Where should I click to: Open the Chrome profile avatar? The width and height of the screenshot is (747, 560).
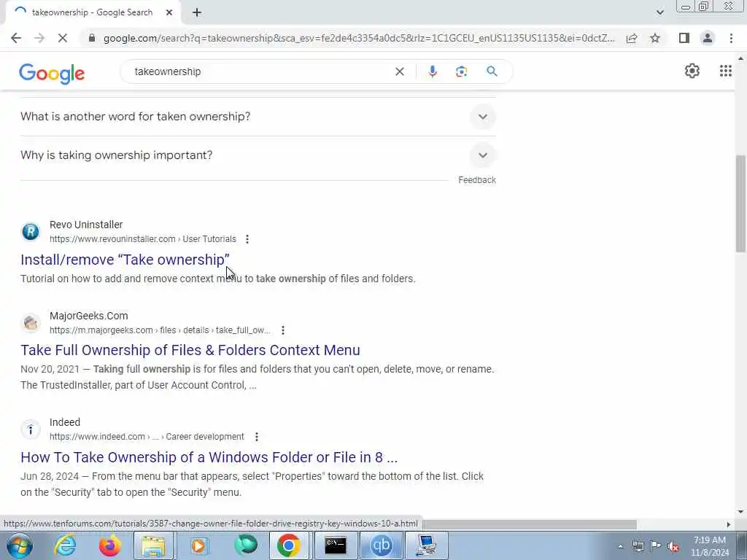tap(708, 38)
